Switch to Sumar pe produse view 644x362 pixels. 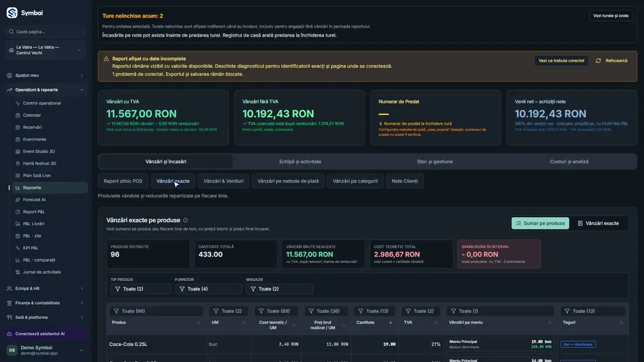pyautogui.click(x=540, y=223)
